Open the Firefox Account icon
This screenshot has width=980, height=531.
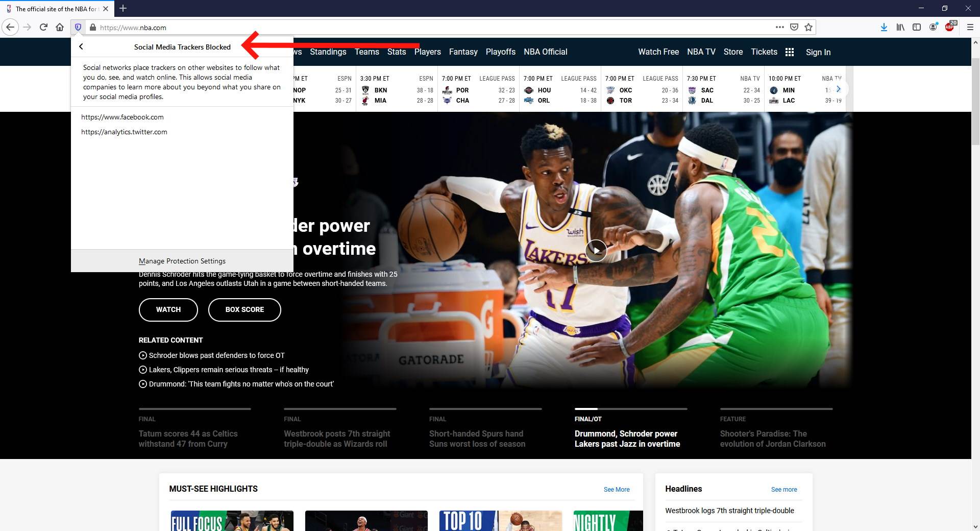pos(934,27)
